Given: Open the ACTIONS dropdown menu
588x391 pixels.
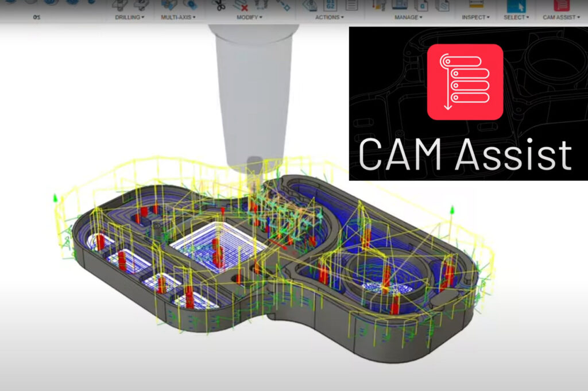Looking at the screenshot, I should coord(329,17).
